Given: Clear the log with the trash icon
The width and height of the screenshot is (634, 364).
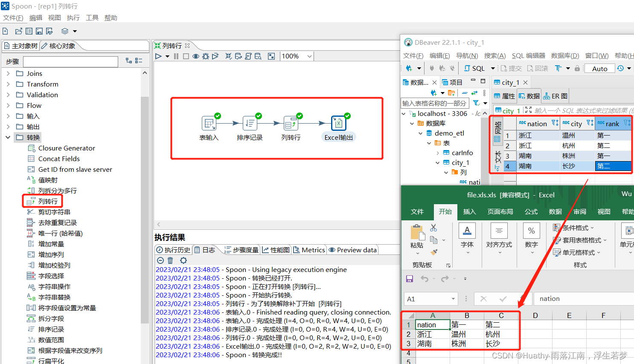Looking at the screenshot, I should click(170, 260).
